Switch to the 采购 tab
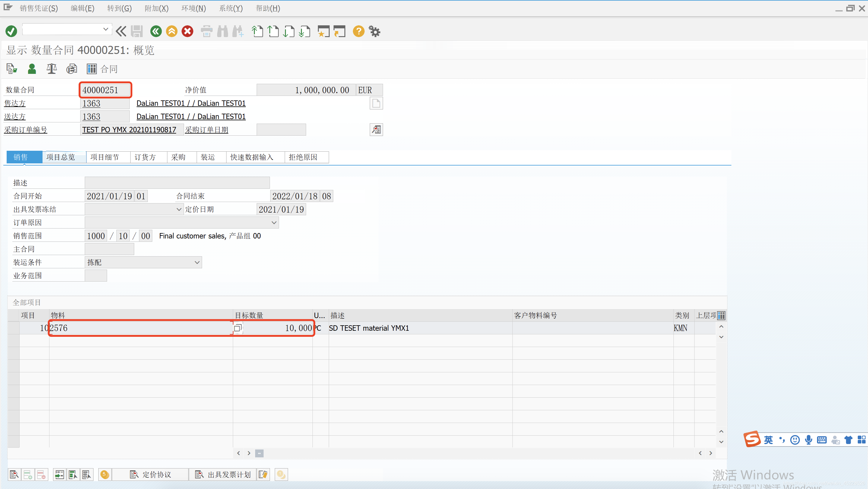 tap(182, 157)
